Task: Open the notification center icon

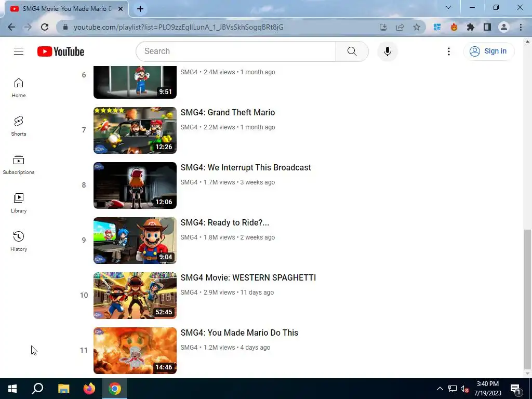Action: pyautogui.click(x=515, y=389)
